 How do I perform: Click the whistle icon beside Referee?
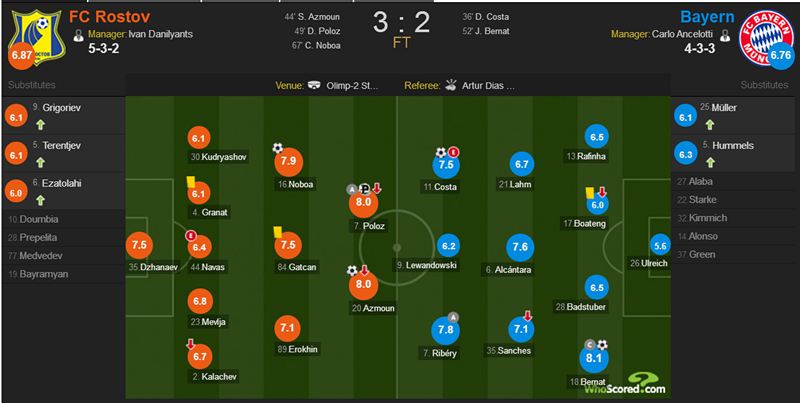tap(450, 85)
